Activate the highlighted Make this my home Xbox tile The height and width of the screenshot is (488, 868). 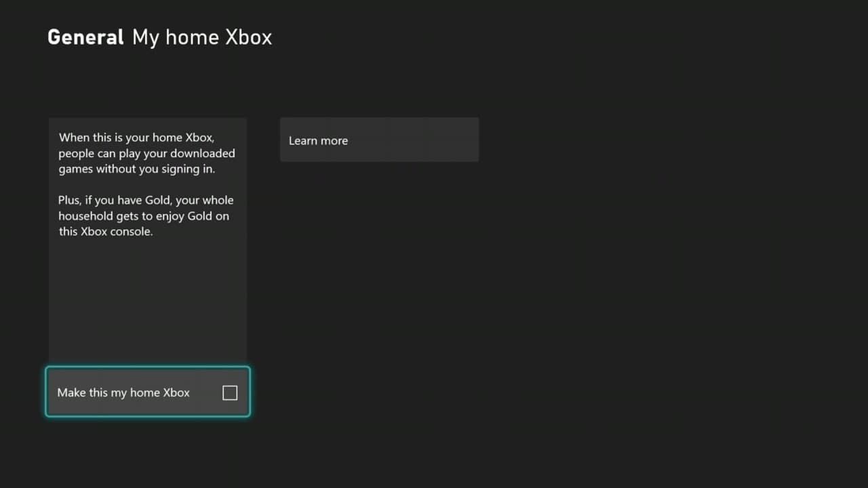point(147,392)
